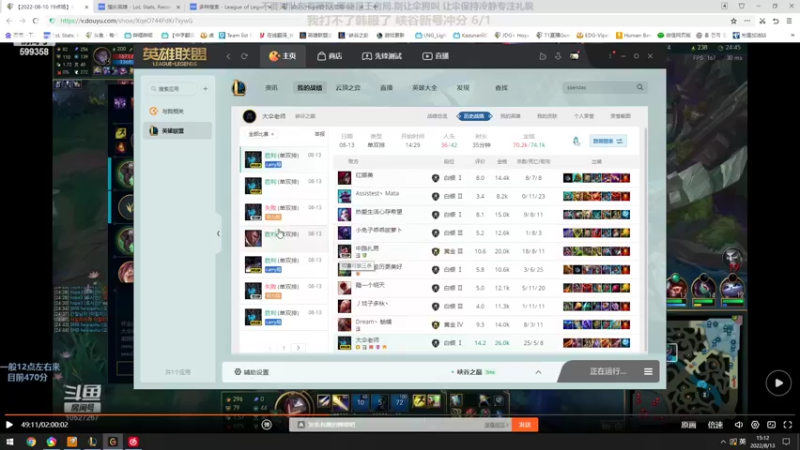Open Chrome from the taskbar
800x450 pixels.
coord(31,442)
